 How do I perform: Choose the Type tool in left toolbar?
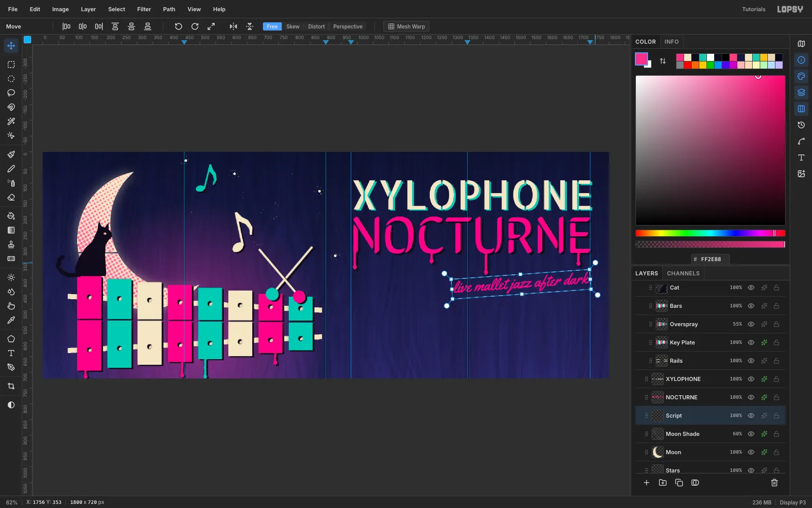tap(11, 353)
